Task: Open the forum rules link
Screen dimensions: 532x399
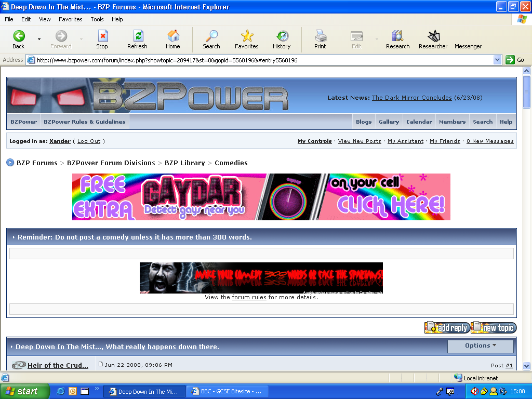Action: (249, 298)
